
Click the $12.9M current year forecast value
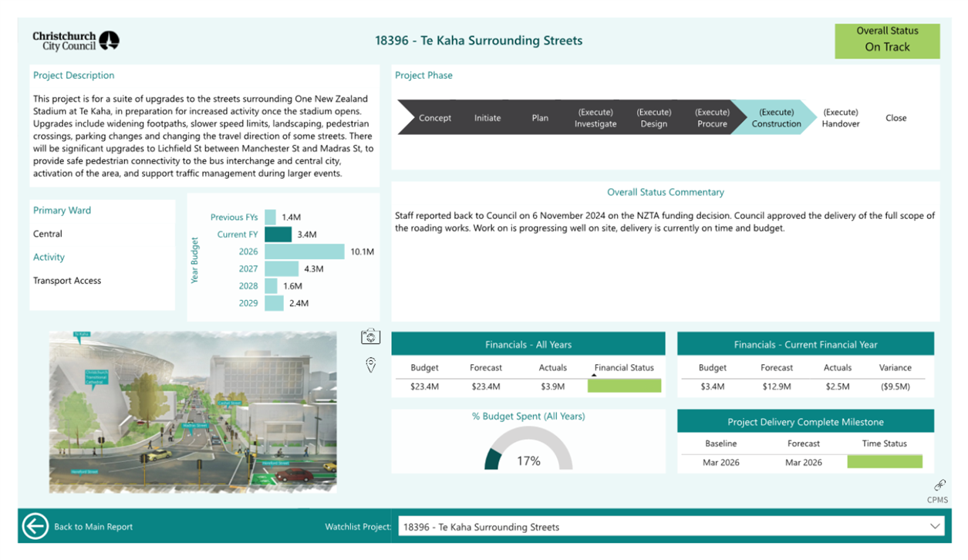click(777, 386)
